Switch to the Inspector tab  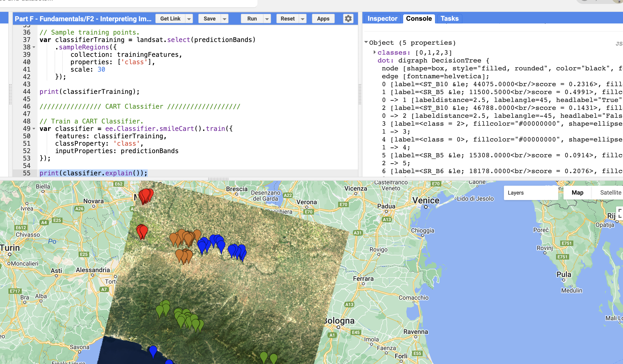[382, 19]
